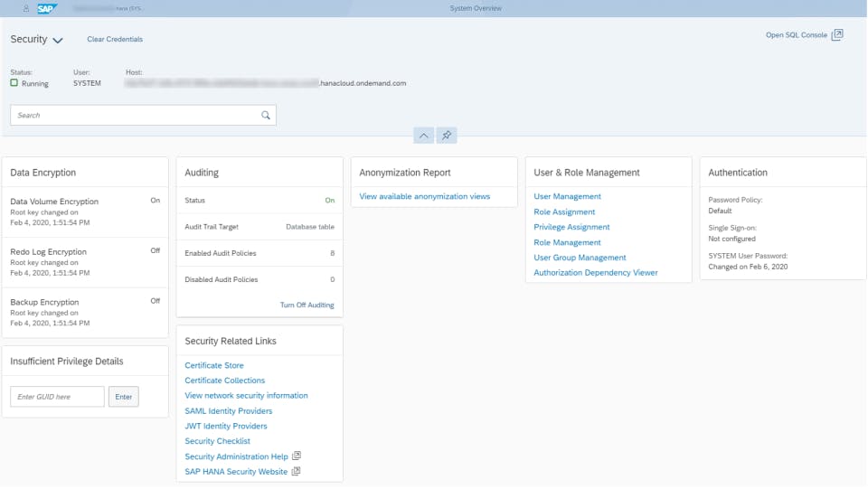Open Security Administration Help link text
The height and width of the screenshot is (489, 868).
(236, 456)
